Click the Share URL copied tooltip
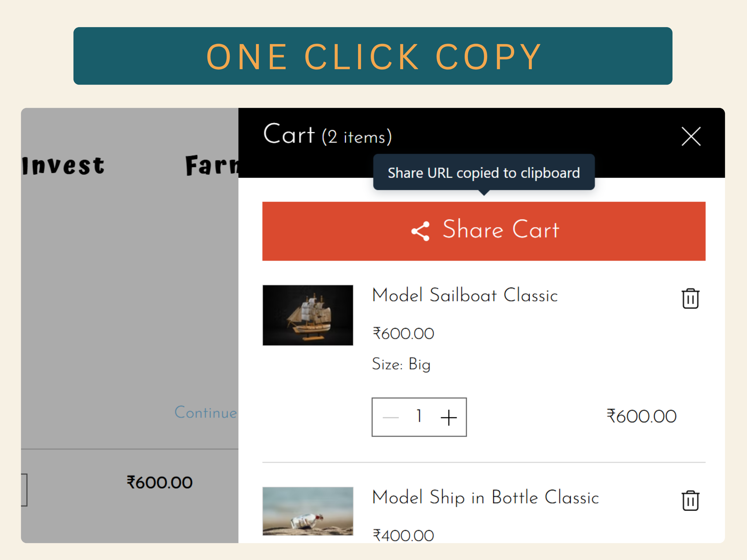The height and width of the screenshot is (560, 747). pyautogui.click(x=484, y=172)
